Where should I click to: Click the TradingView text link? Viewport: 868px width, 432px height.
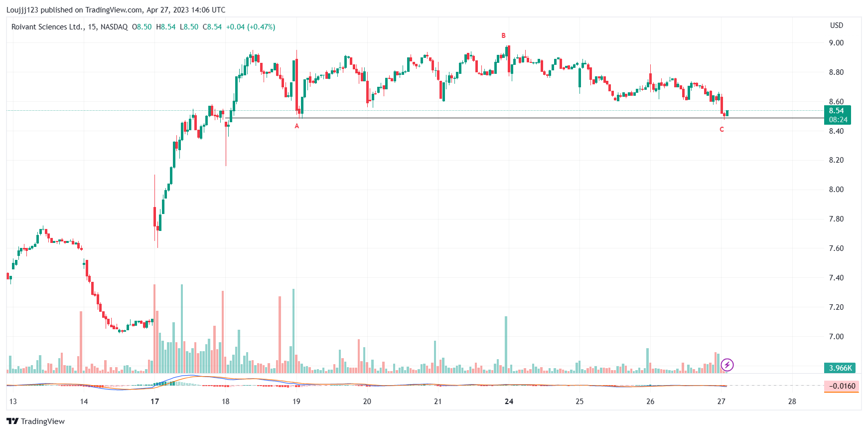coord(43,422)
